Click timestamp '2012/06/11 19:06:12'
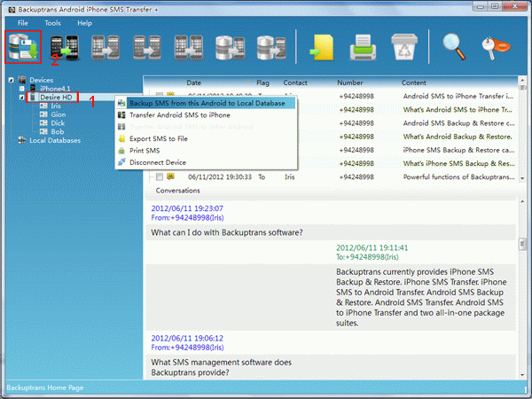The height and width of the screenshot is (399, 532). pos(187,339)
